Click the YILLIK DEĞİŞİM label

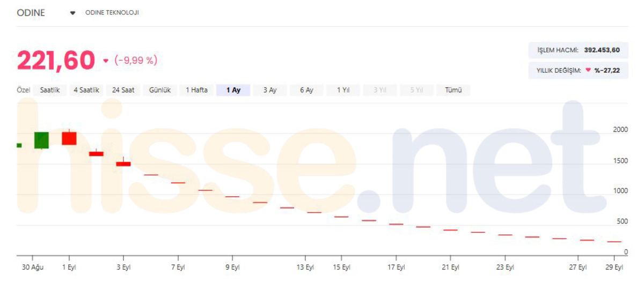coord(559,70)
